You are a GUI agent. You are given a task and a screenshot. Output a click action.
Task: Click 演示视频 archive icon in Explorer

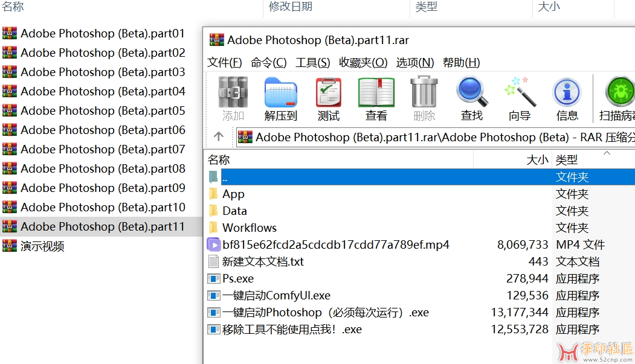point(10,246)
